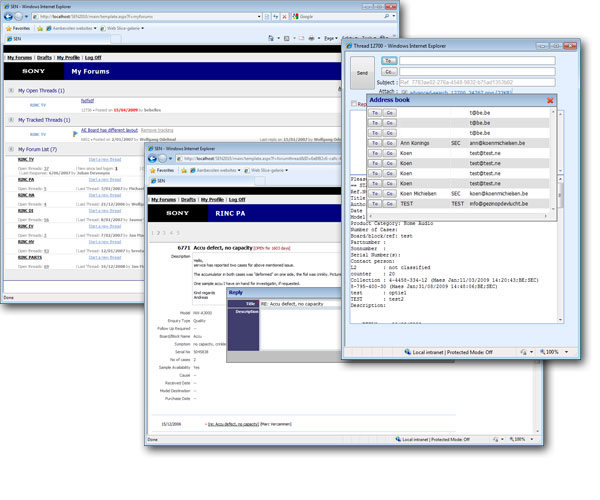This screenshot has width=600, height=500.
Task: Open the RINC PARTS forum link
Action: [30, 257]
